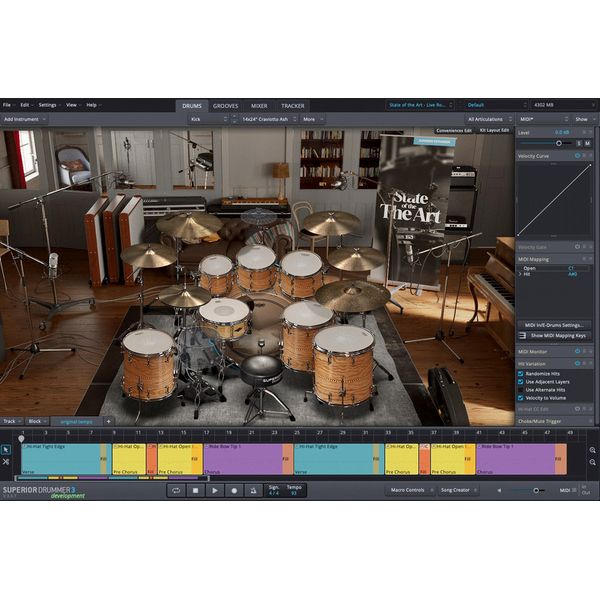Open the Kick instrument selector
600x600 pixels.
coord(209,119)
